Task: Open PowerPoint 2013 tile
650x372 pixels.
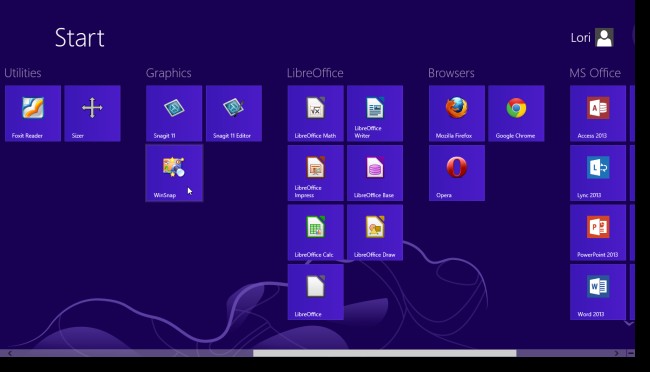Action: click(x=598, y=233)
